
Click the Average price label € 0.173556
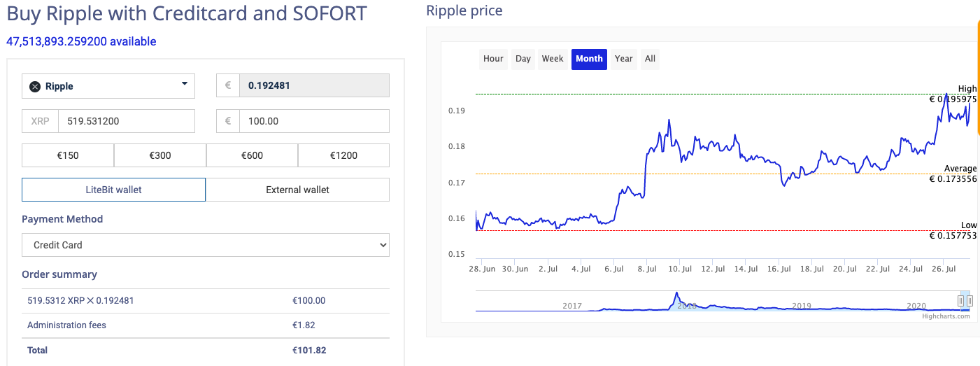(x=953, y=179)
